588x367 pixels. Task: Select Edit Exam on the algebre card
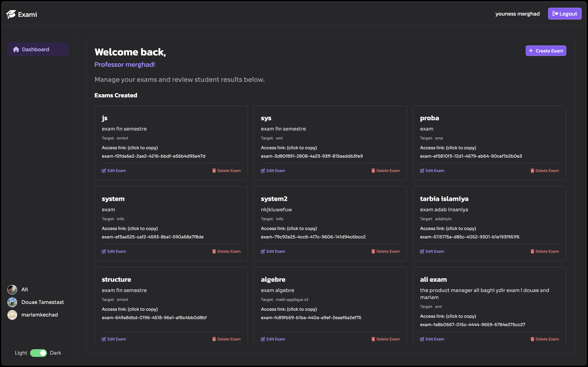(x=273, y=339)
